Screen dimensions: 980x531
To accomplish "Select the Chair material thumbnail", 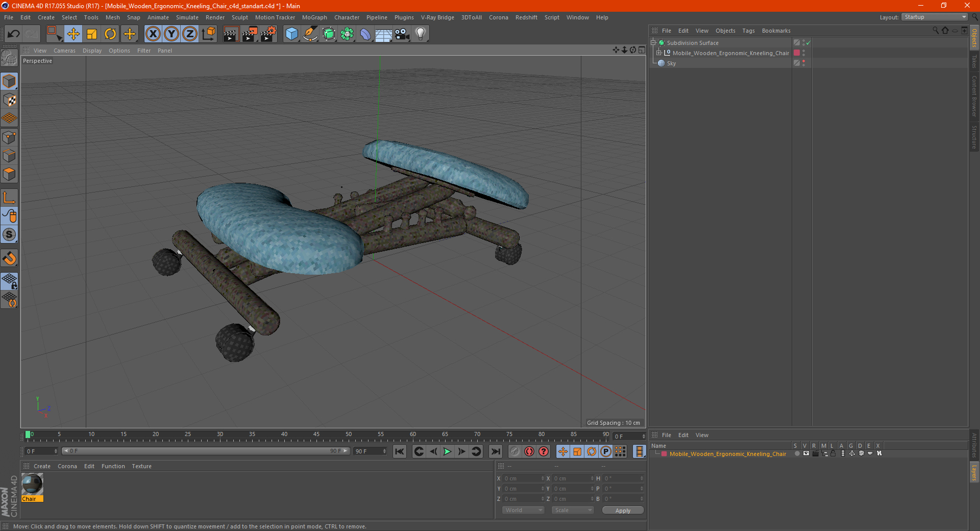I will (32, 484).
